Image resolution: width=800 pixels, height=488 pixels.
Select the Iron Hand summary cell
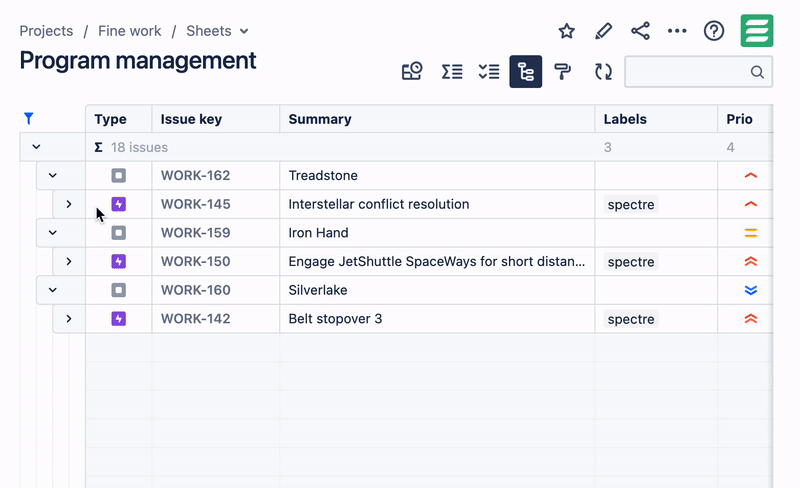point(437,233)
